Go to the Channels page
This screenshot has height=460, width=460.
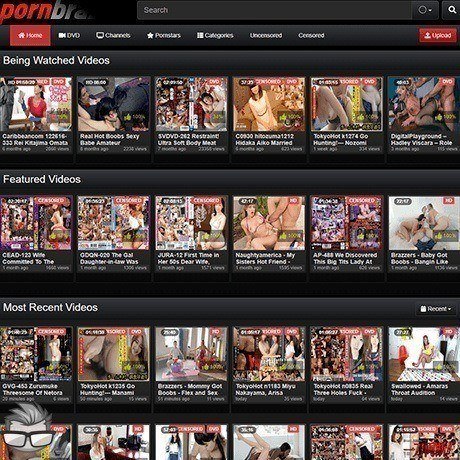pos(113,35)
